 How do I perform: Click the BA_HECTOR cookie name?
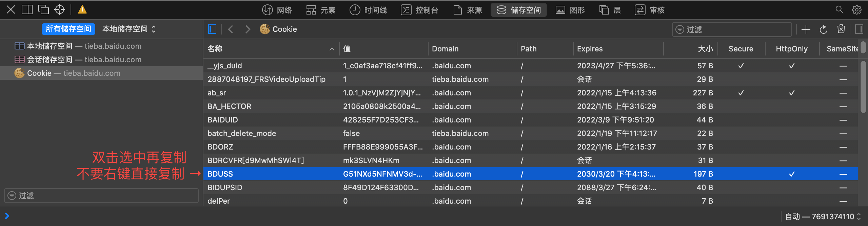click(x=230, y=106)
